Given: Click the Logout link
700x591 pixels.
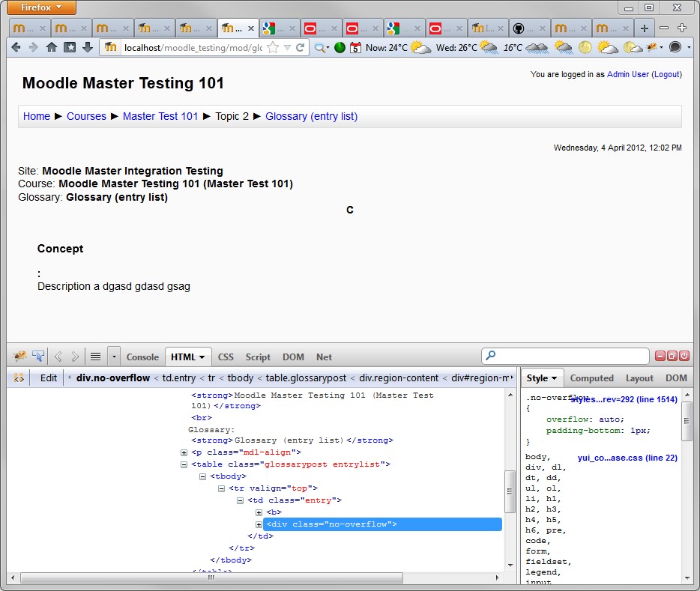Looking at the screenshot, I should point(667,74).
